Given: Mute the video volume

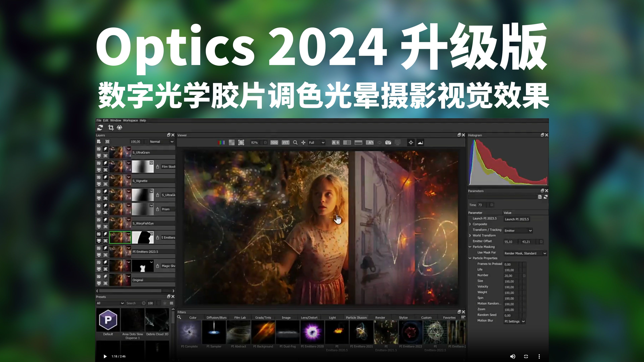Looking at the screenshot, I should (513, 356).
